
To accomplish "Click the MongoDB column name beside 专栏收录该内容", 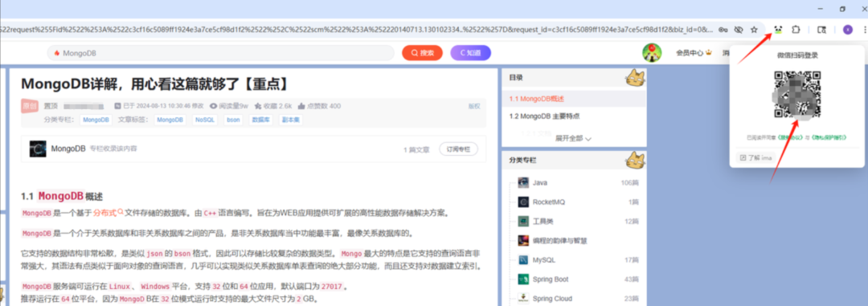I will (68, 149).
